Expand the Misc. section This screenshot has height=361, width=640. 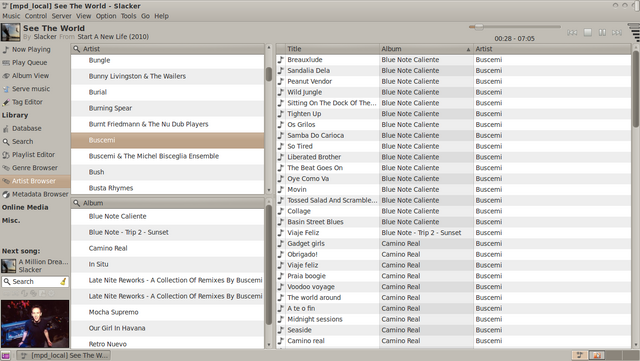click(x=11, y=220)
